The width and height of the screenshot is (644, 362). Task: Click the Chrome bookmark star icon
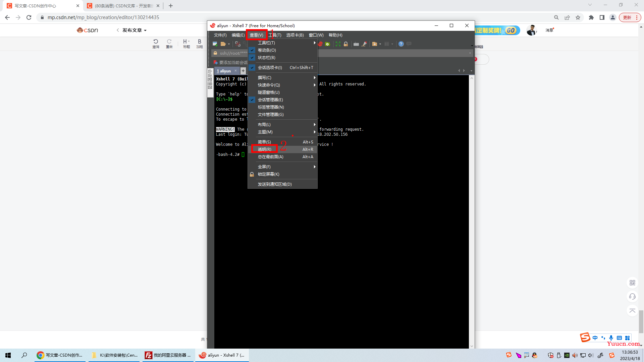(x=578, y=17)
